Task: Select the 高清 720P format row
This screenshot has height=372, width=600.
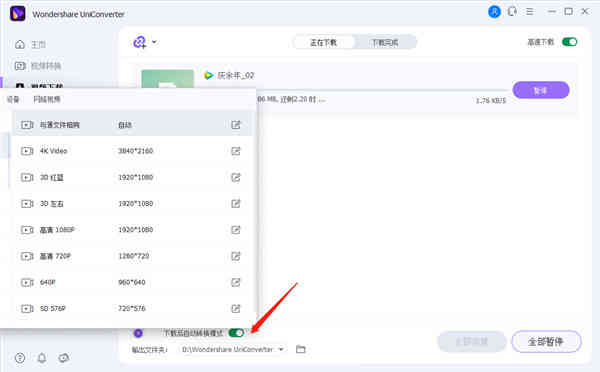Action: [x=132, y=256]
